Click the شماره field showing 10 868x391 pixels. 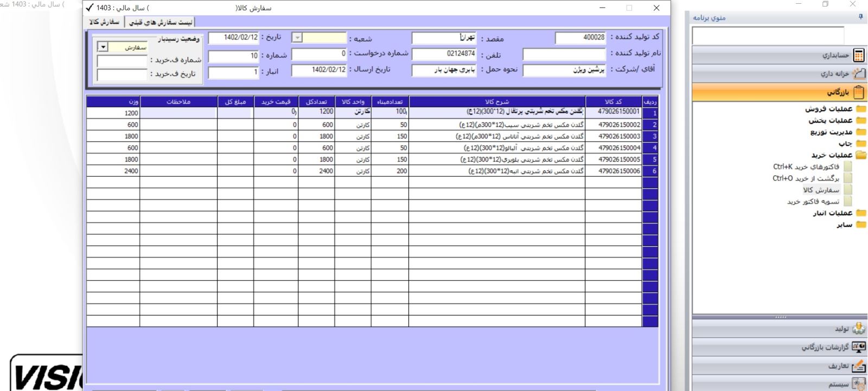tap(234, 56)
